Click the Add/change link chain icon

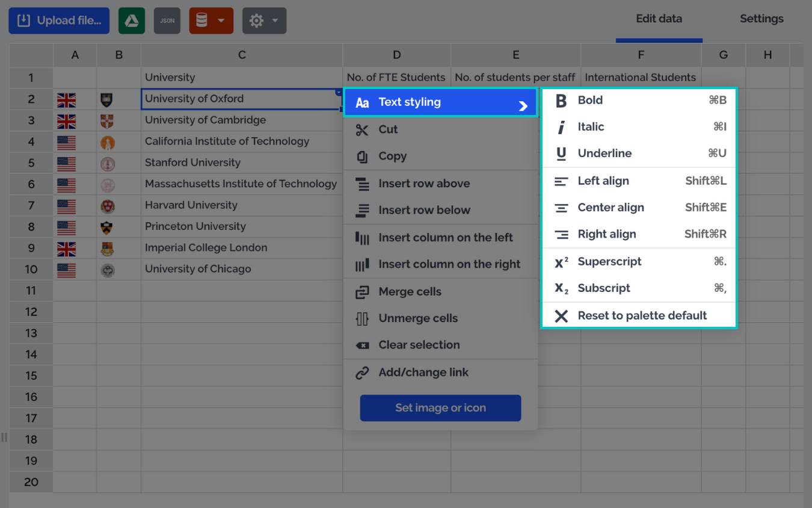[x=362, y=373]
